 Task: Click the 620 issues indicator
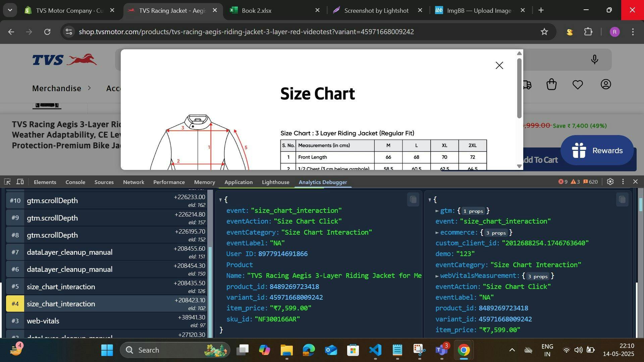(x=590, y=182)
